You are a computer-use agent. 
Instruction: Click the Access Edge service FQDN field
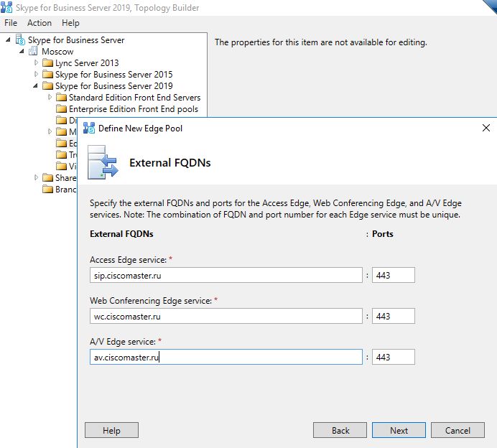(x=226, y=275)
